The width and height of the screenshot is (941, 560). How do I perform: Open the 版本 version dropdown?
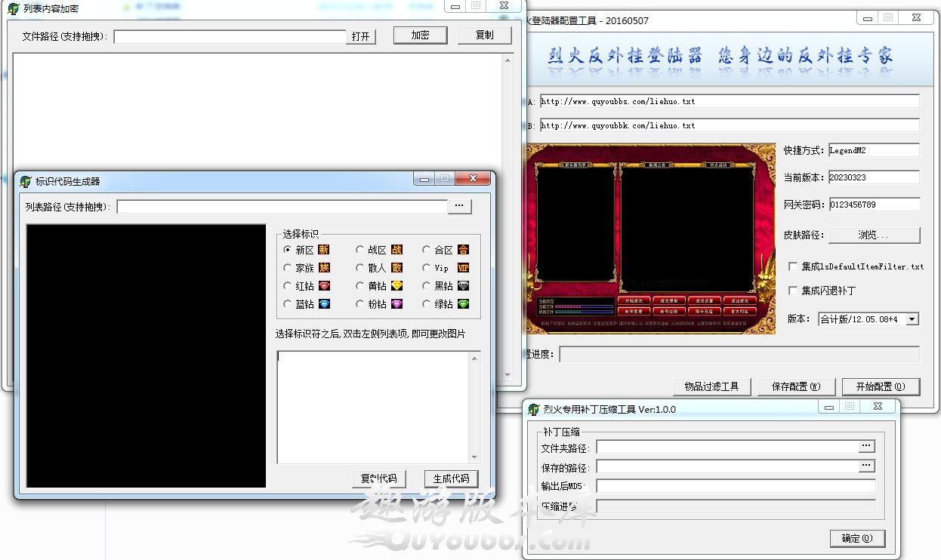click(912, 319)
